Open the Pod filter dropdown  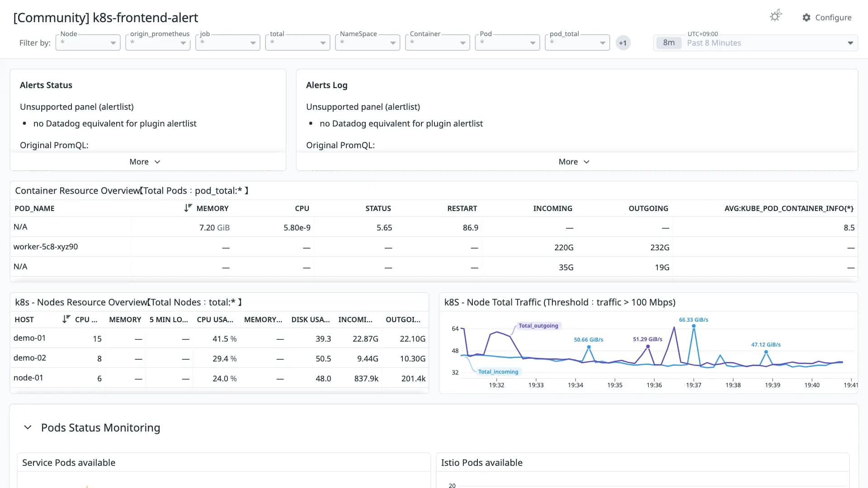tap(507, 42)
